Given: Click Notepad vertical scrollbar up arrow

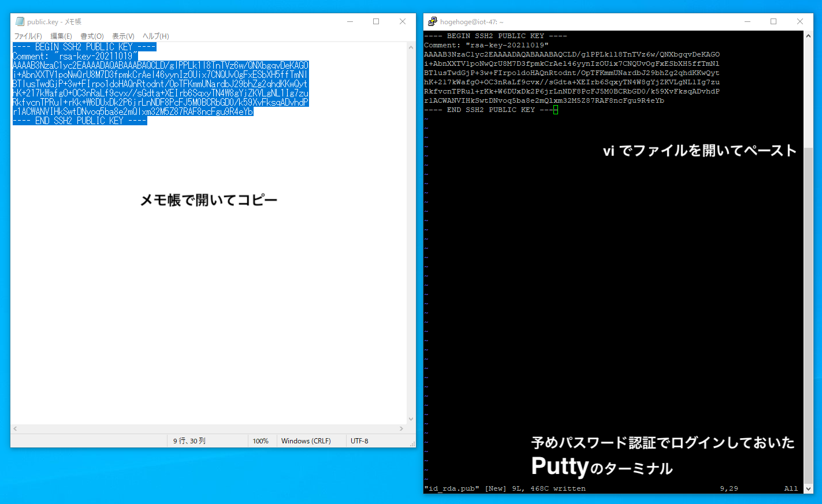Looking at the screenshot, I should pyautogui.click(x=411, y=47).
